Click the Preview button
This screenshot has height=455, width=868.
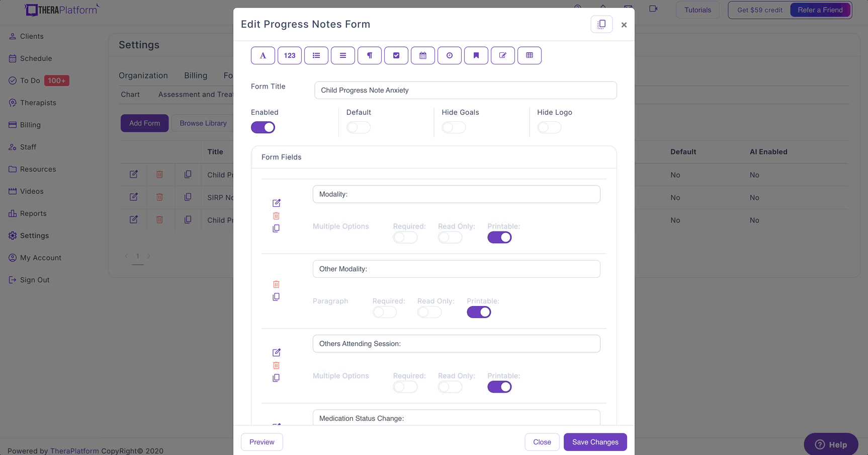pyautogui.click(x=262, y=442)
